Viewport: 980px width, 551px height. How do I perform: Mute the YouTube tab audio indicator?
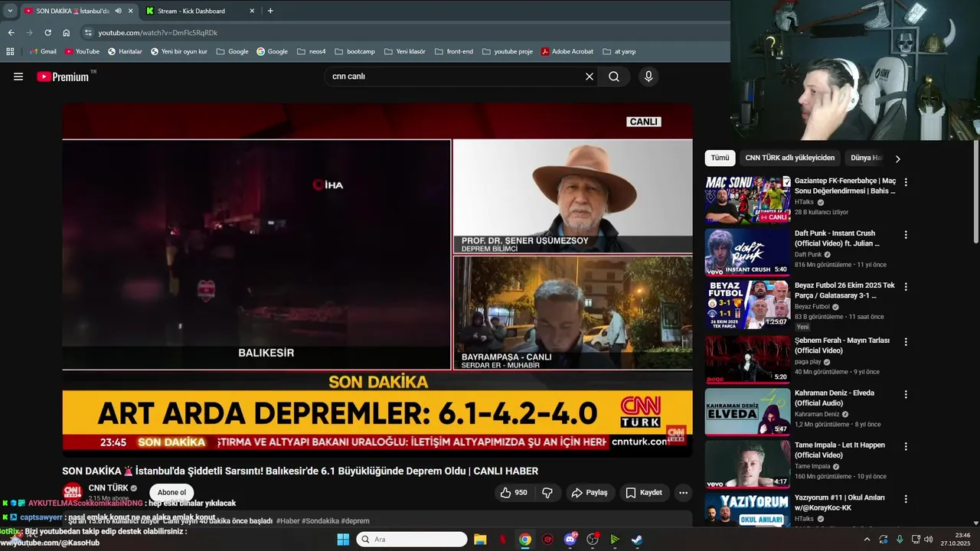118,11
